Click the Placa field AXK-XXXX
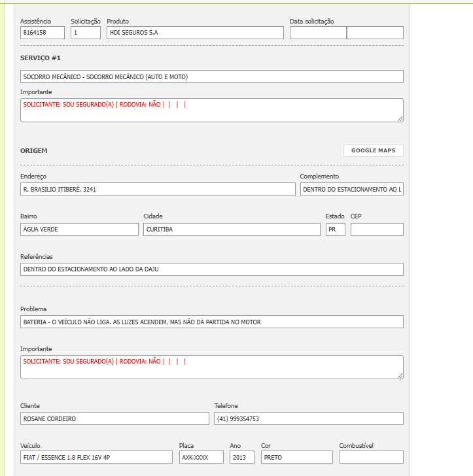This screenshot has width=473, height=476. pyautogui.click(x=201, y=457)
